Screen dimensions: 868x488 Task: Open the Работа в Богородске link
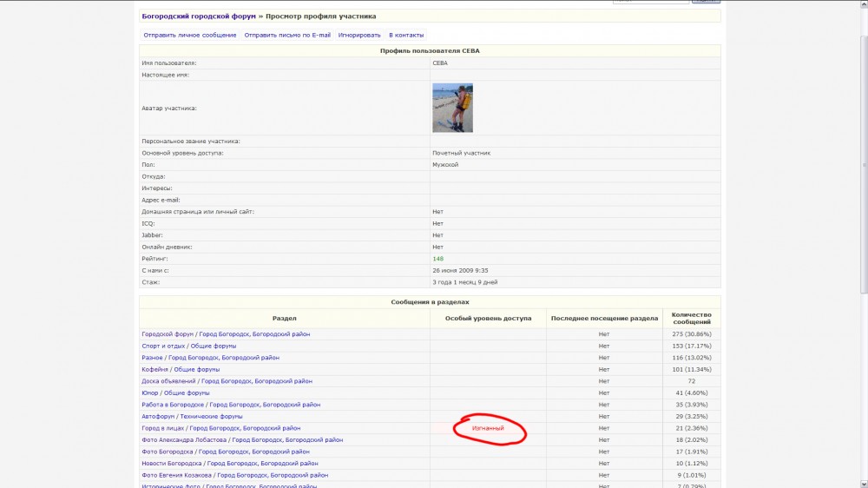[x=173, y=405]
